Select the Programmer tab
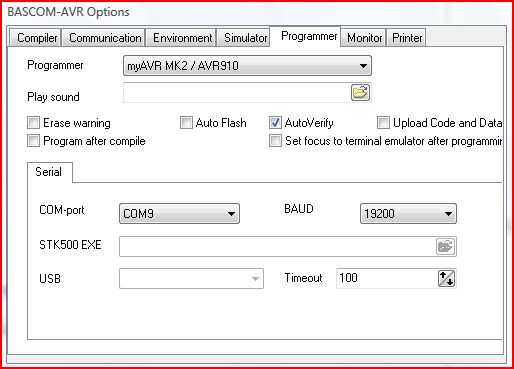Screen dimensions: 514x369 click(x=306, y=36)
